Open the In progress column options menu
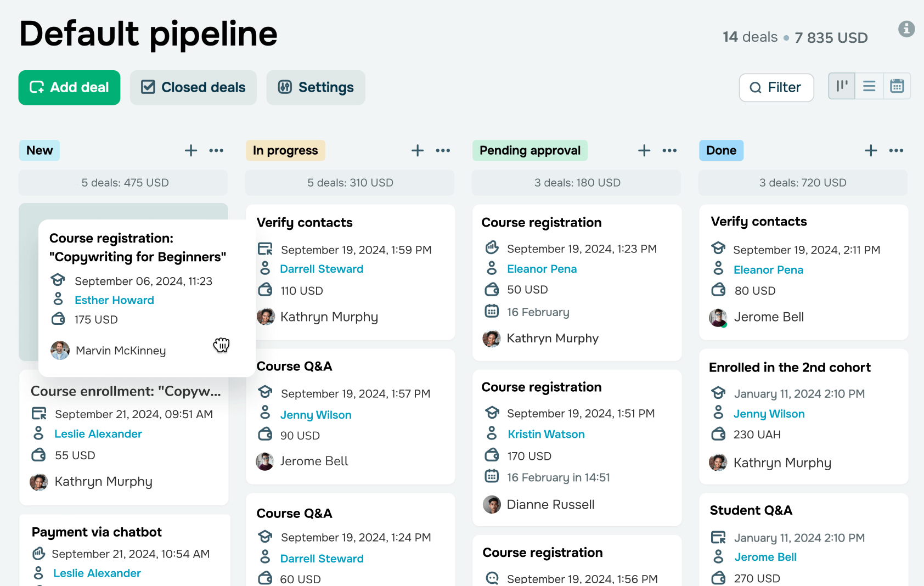The width and height of the screenshot is (924, 586). pos(443,150)
